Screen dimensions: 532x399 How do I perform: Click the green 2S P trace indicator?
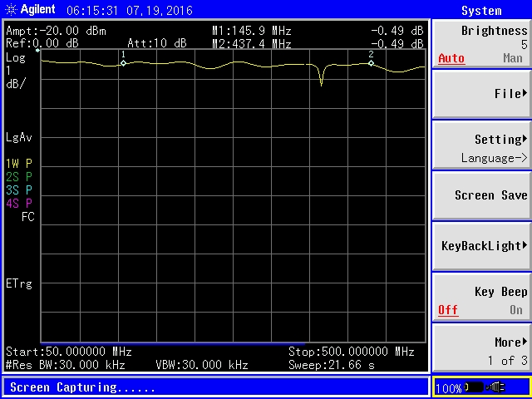(18, 177)
